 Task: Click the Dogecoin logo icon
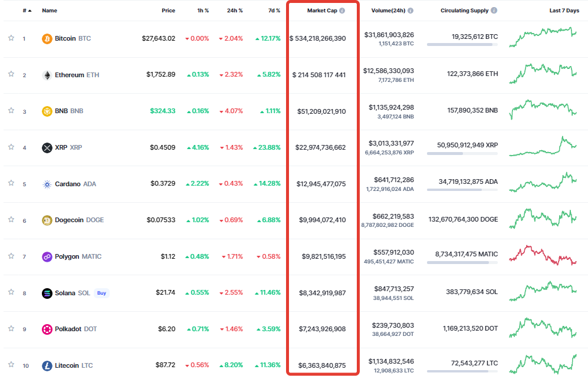pos(47,220)
